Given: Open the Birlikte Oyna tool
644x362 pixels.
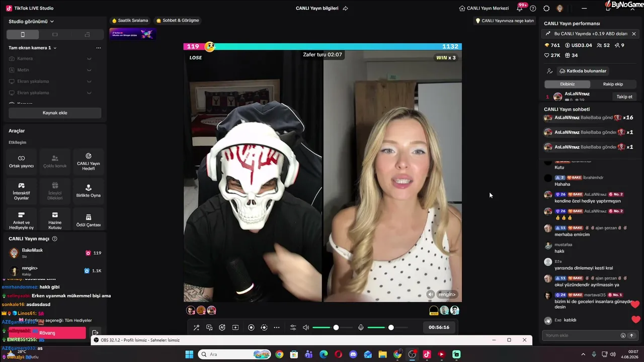Looking at the screenshot, I should tap(89, 191).
